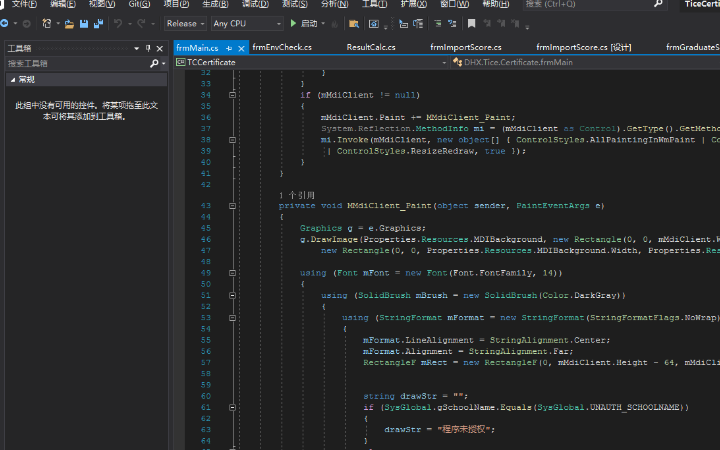Clear all bookmarks icon
Screen dimensions: 720x450
pyautogui.click(x=516, y=23)
